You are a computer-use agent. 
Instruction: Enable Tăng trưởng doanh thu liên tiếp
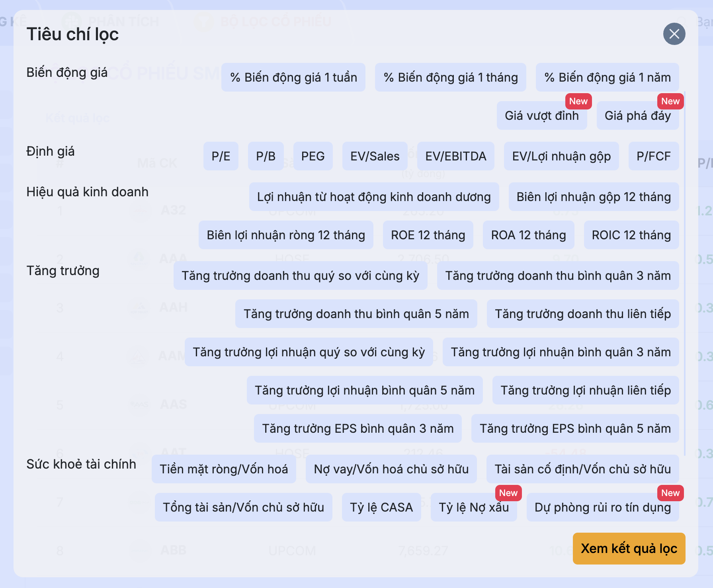583,314
